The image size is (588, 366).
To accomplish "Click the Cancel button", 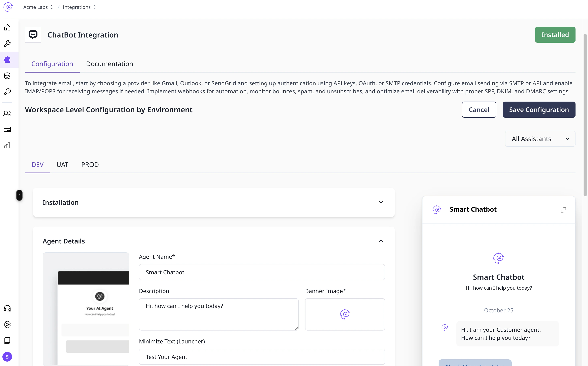I will [x=479, y=110].
